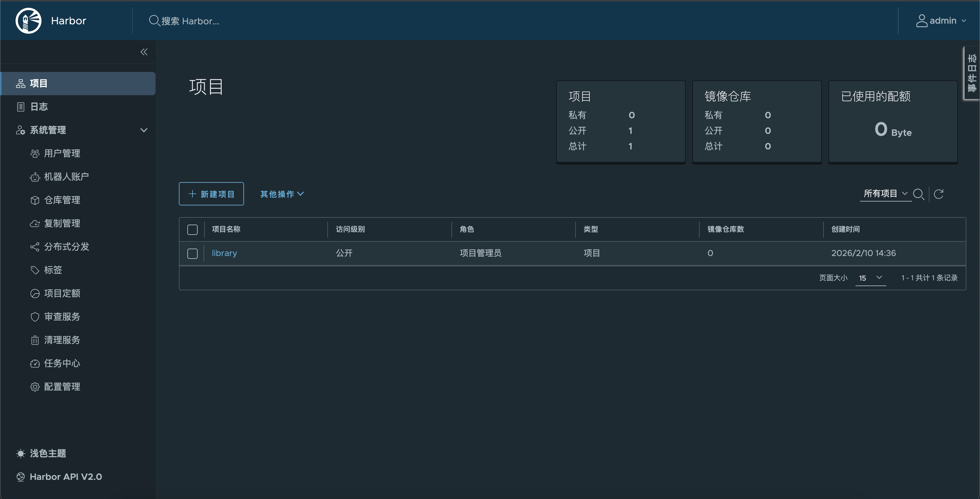The width and height of the screenshot is (980, 499).
Task: Click the Harbor lighthouse logo icon
Action: coord(29,20)
